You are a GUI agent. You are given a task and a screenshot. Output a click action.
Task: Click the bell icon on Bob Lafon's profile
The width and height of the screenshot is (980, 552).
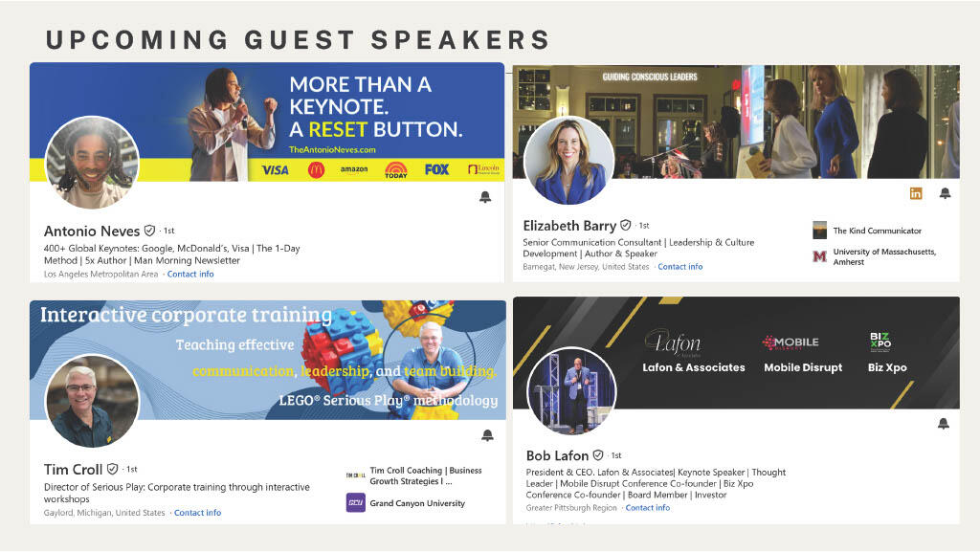tap(944, 424)
